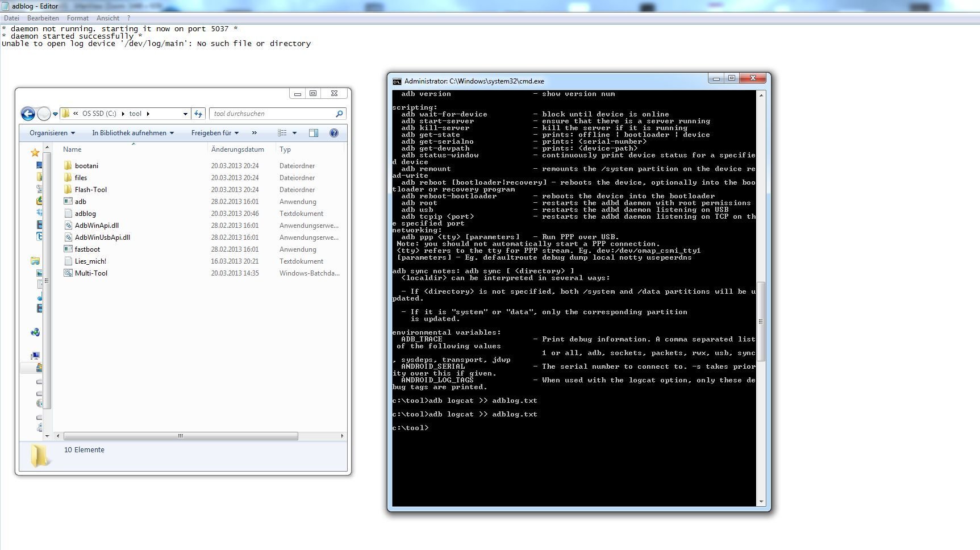Screen dimensions: 980x550
Task: Click the horizontal scrollbar in Explorer
Action: click(181, 436)
